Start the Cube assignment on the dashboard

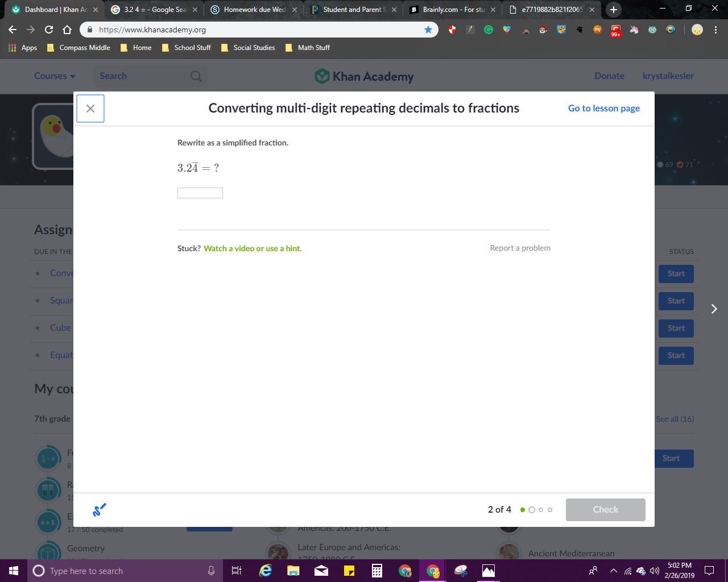676,328
